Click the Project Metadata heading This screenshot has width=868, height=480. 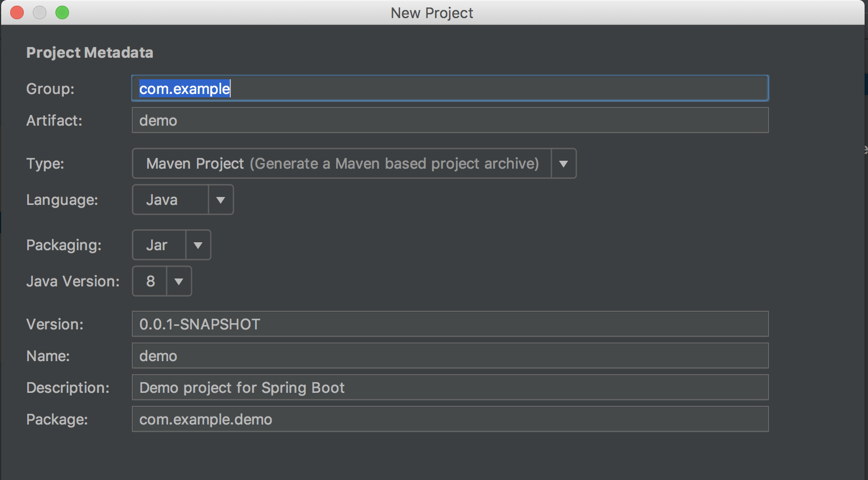pos(89,53)
